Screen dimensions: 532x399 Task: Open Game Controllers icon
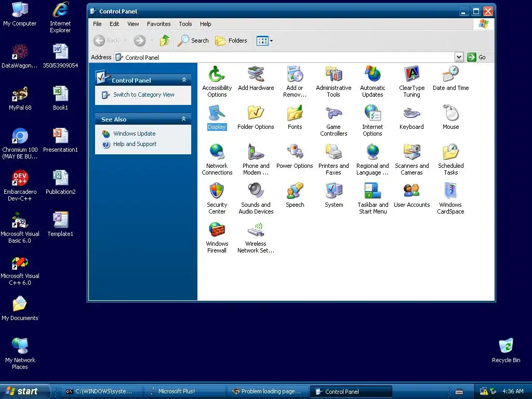point(334,121)
